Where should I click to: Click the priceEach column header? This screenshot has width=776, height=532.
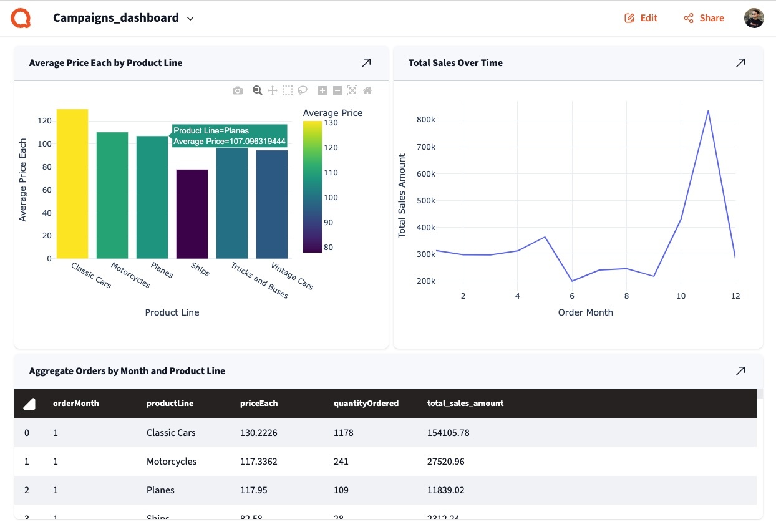(259, 404)
